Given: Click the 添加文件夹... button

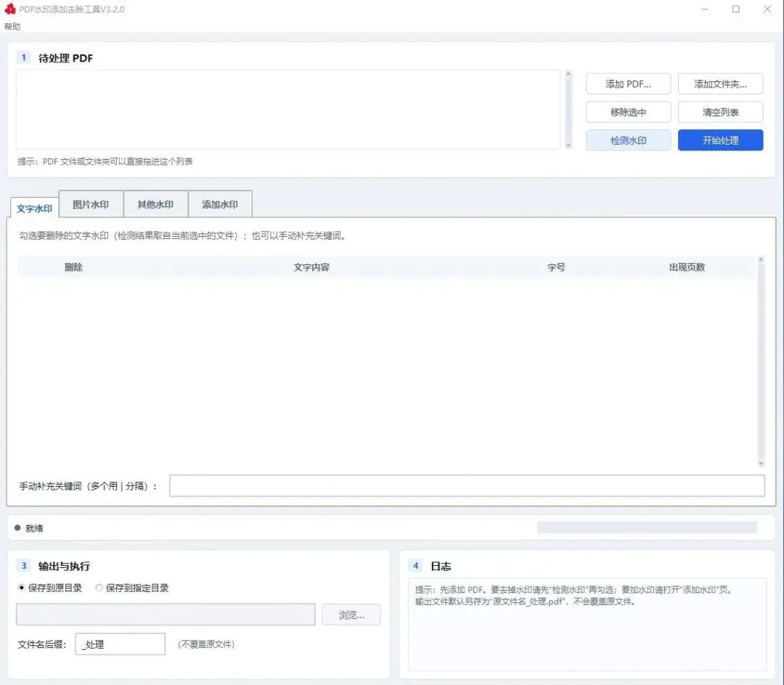Looking at the screenshot, I should pos(720,84).
